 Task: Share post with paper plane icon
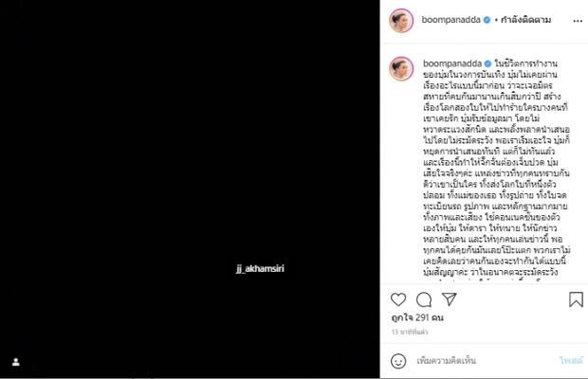pos(450,299)
